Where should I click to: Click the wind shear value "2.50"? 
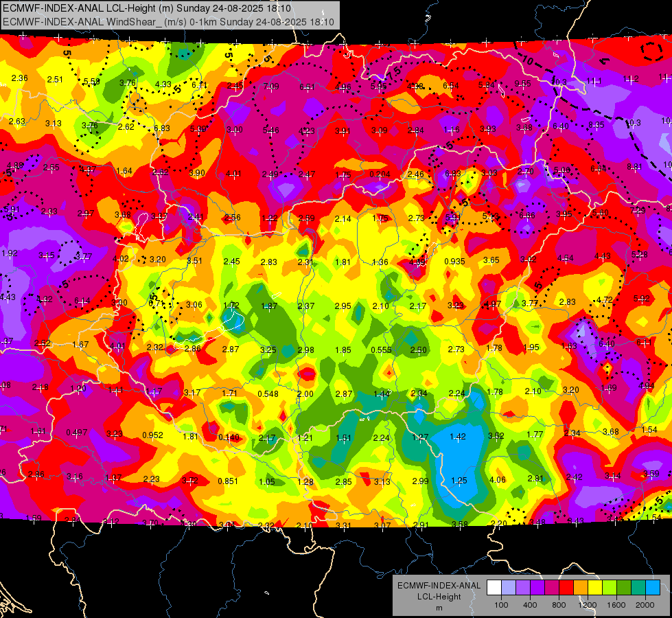(x=418, y=350)
